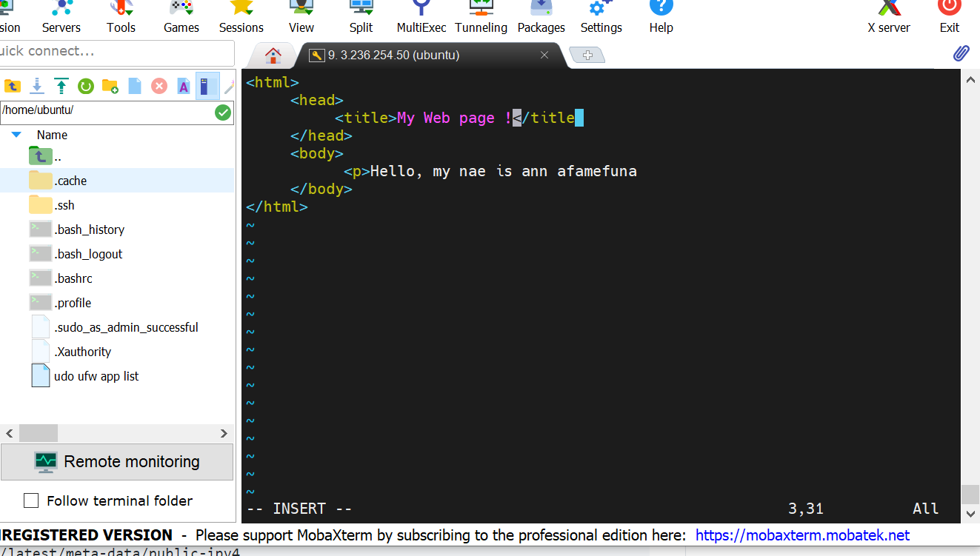
Task: Enable Follow terminal folder checkbox
Action: [31, 501]
